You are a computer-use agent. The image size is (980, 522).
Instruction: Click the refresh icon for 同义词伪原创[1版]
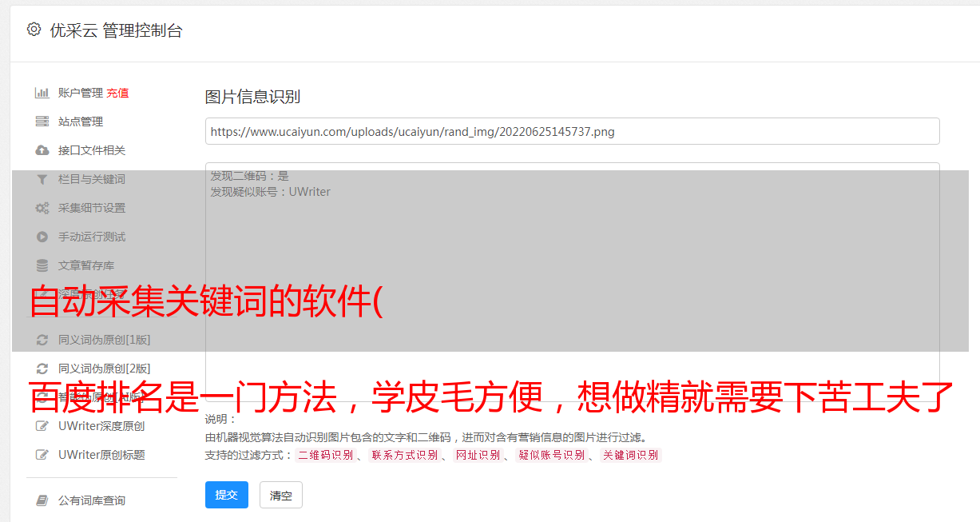[42, 340]
